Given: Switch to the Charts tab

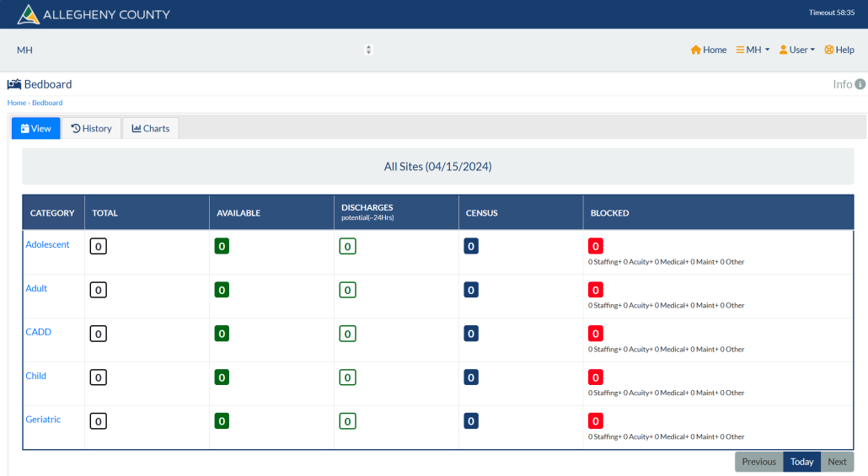Looking at the screenshot, I should click(151, 128).
